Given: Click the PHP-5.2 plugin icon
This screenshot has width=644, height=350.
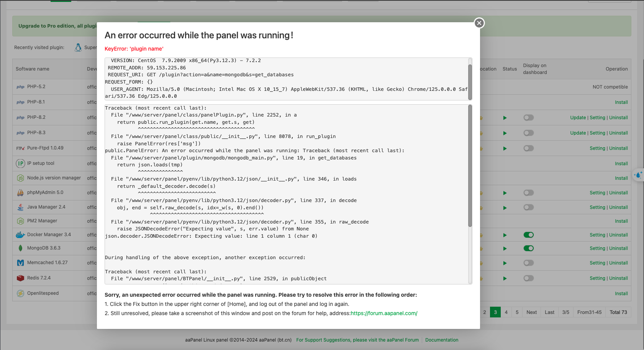Looking at the screenshot, I should pyautogui.click(x=20, y=87).
